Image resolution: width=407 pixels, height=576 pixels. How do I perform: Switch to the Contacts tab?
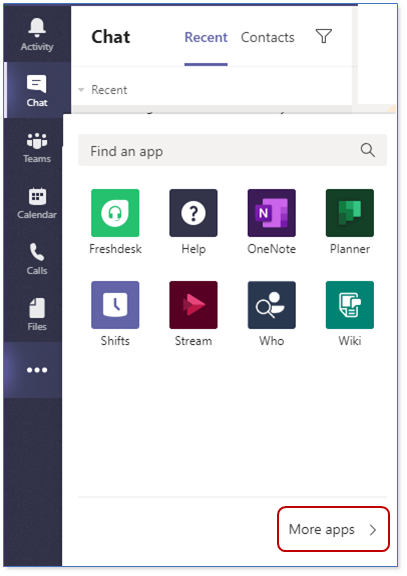click(x=267, y=37)
